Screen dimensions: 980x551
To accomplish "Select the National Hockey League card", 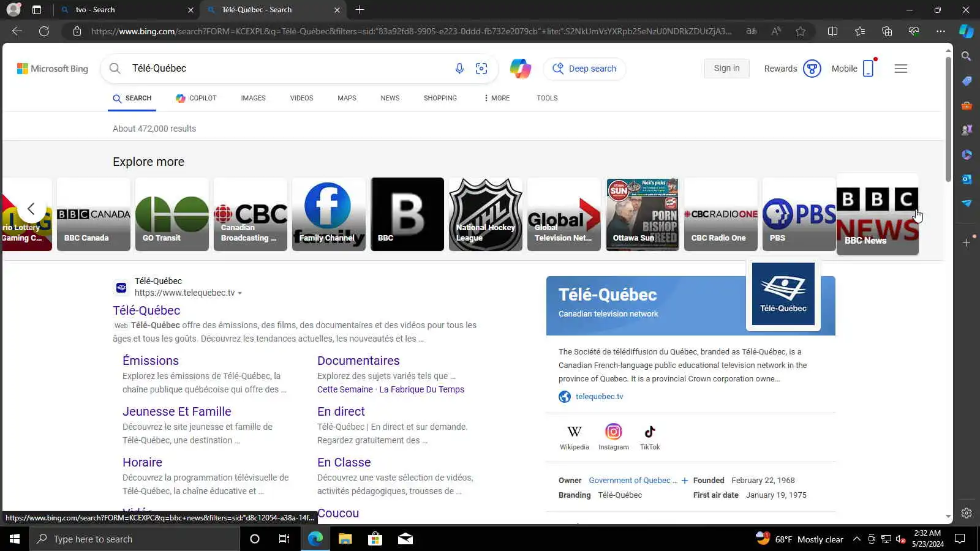I will point(486,214).
